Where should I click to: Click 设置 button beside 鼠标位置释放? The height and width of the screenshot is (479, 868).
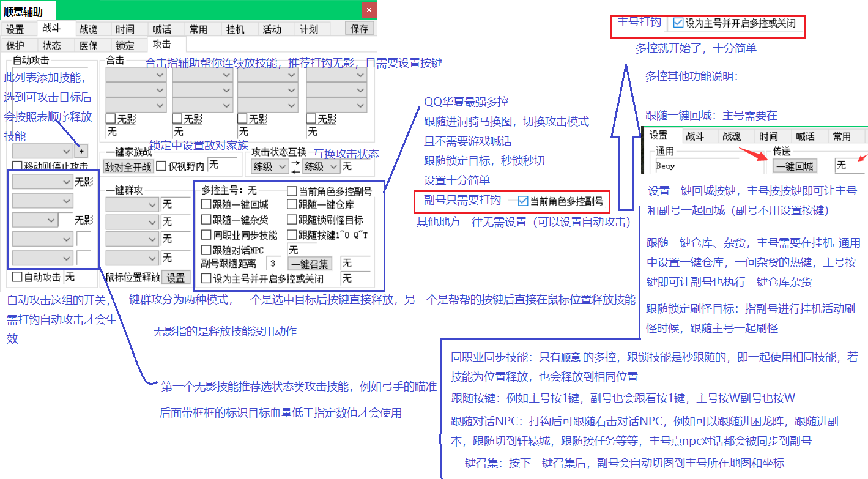(176, 278)
